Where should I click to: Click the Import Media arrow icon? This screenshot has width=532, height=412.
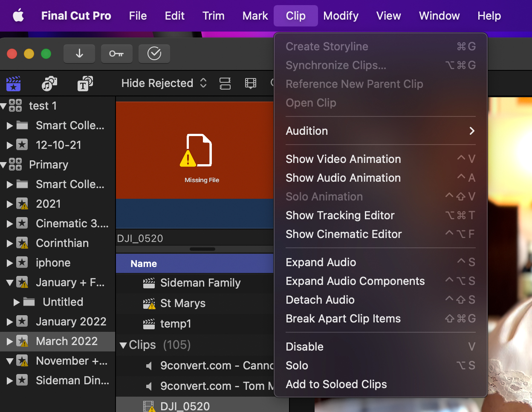tap(79, 54)
